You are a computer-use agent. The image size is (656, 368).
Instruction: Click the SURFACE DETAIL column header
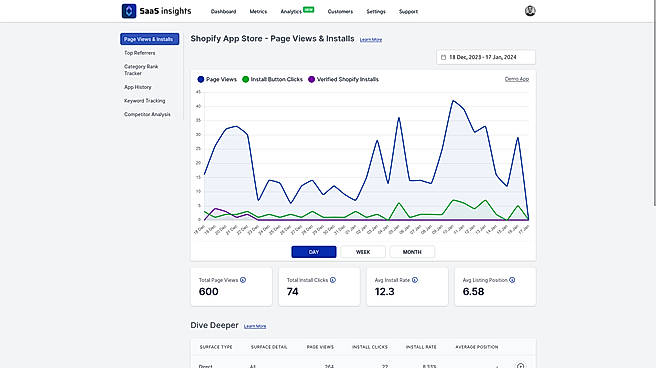269,347
